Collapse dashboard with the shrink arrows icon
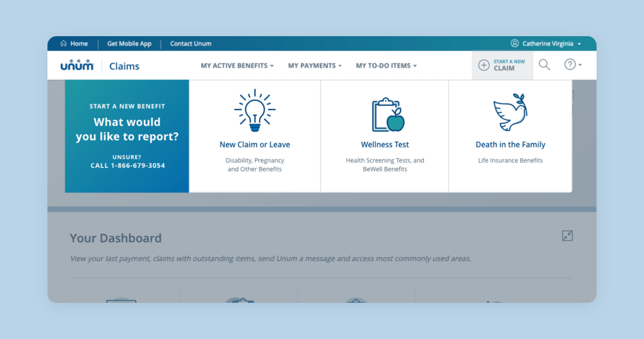 pos(567,236)
